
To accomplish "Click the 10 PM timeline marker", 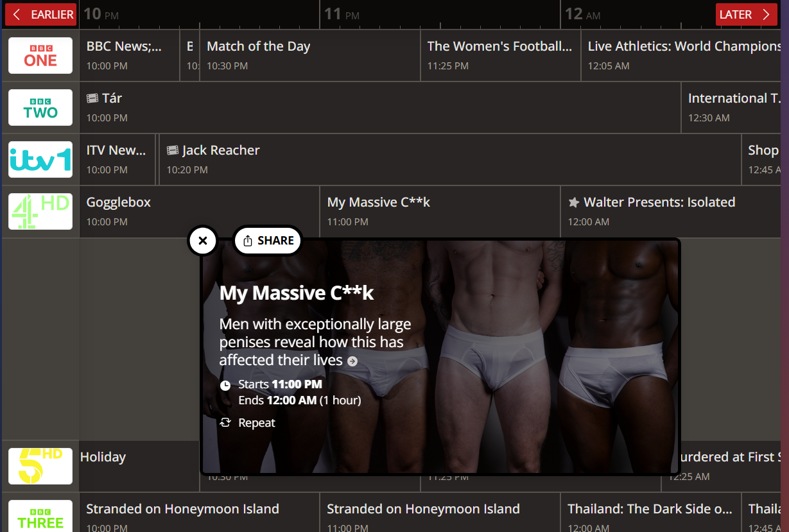I will click(x=101, y=13).
